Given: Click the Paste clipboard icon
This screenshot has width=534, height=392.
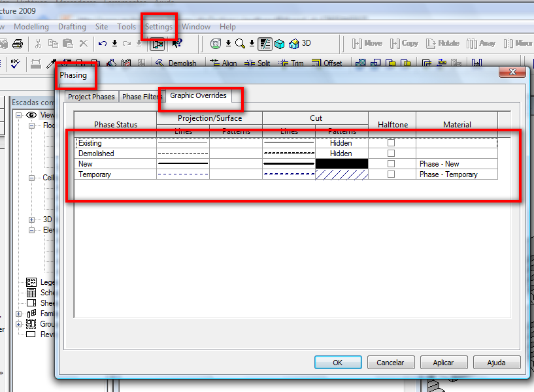Looking at the screenshot, I should pyautogui.click(x=68, y=44).
